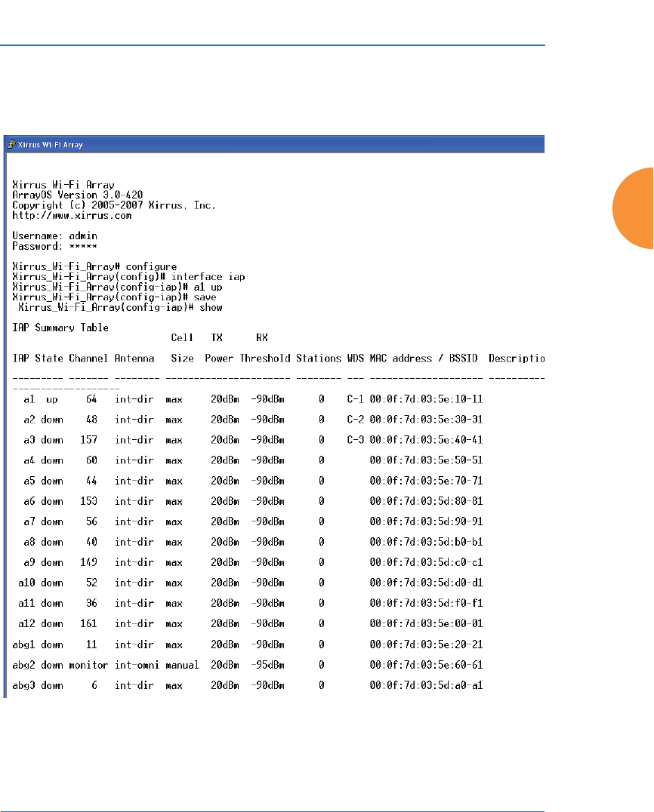Screen dimensions: 654x812
Task: Click the a1 up state entry
Action: (52, 400)
